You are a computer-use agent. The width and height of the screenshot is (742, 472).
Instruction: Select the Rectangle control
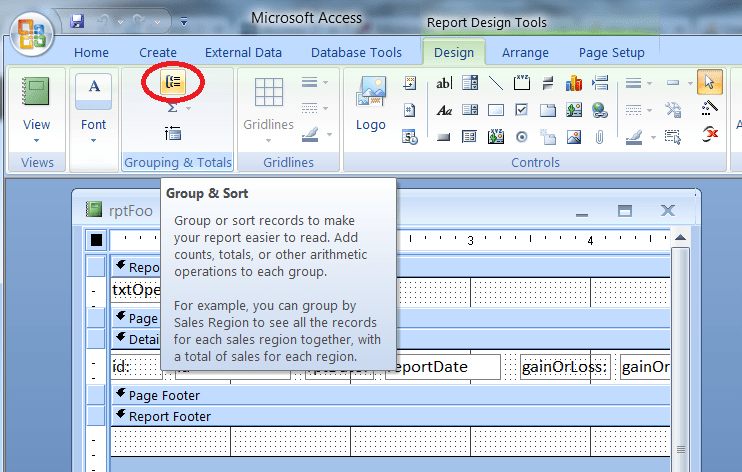(x=495, y=110)
